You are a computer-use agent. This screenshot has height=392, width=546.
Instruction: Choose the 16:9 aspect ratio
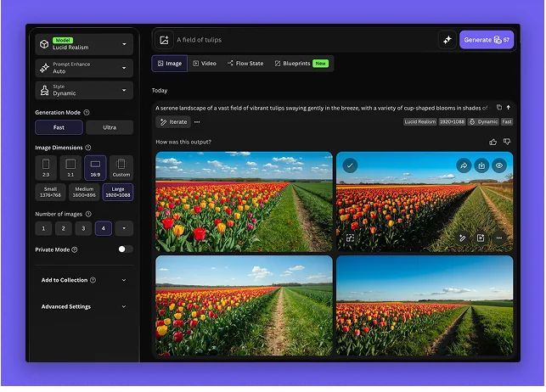(x=95, y=168)
